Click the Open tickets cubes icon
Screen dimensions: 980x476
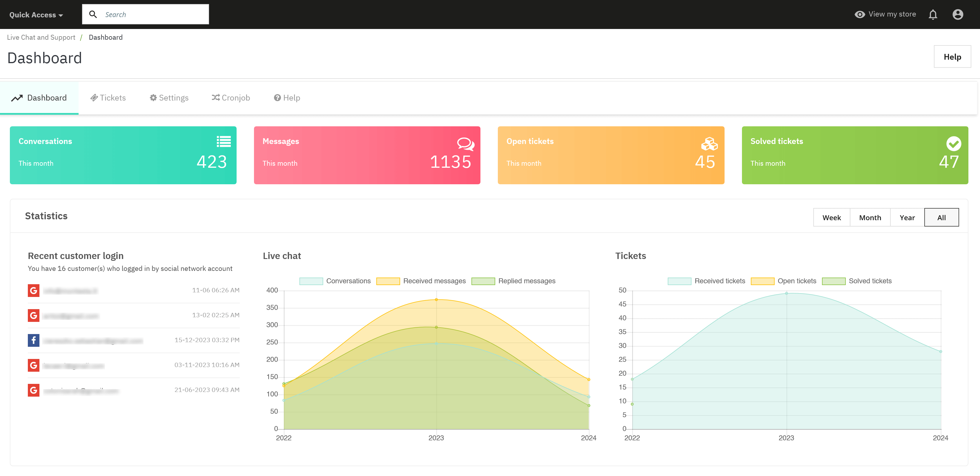(x=709, y=144)
